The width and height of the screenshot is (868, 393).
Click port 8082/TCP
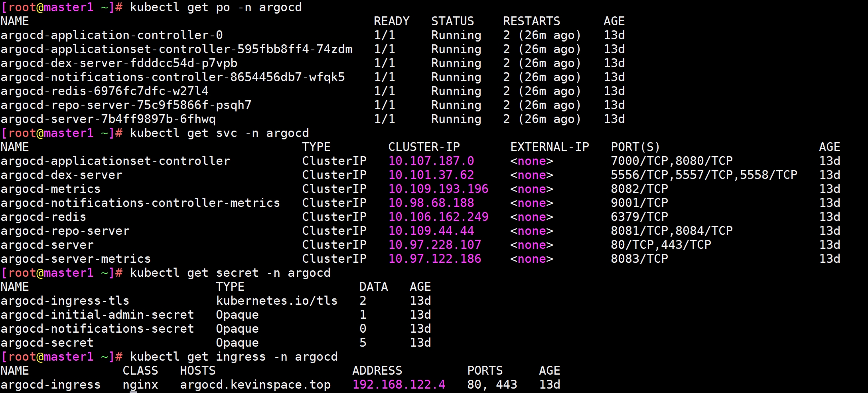click(x=639, y=189)
